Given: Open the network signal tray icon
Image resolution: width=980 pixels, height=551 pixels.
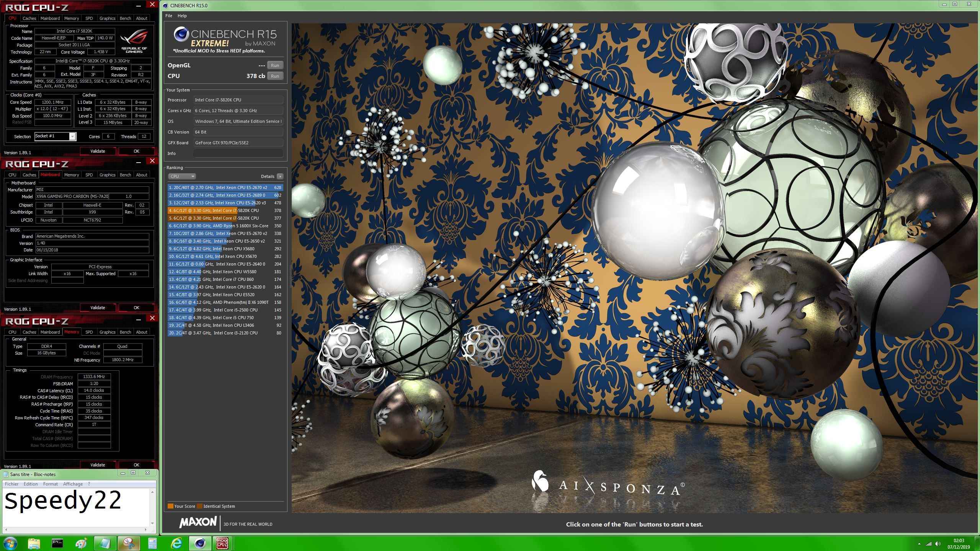Looking at the screenshot, I should click(x=929, y=544).
